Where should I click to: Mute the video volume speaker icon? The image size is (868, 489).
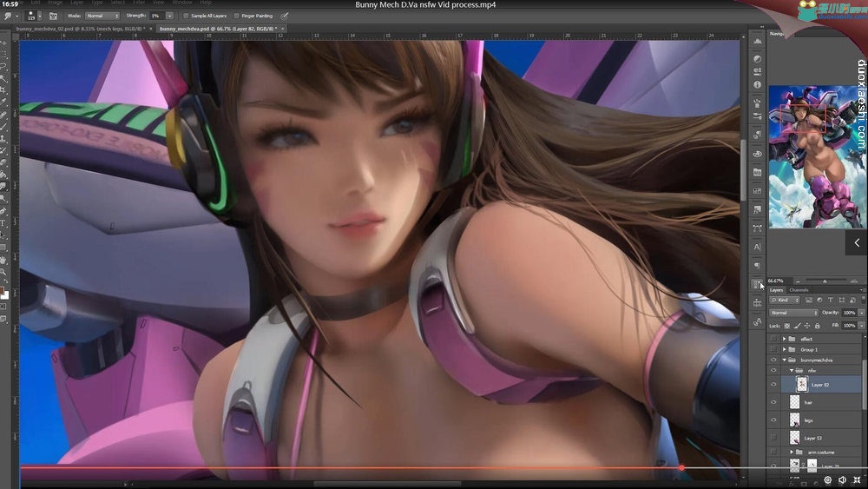(842, 480)
